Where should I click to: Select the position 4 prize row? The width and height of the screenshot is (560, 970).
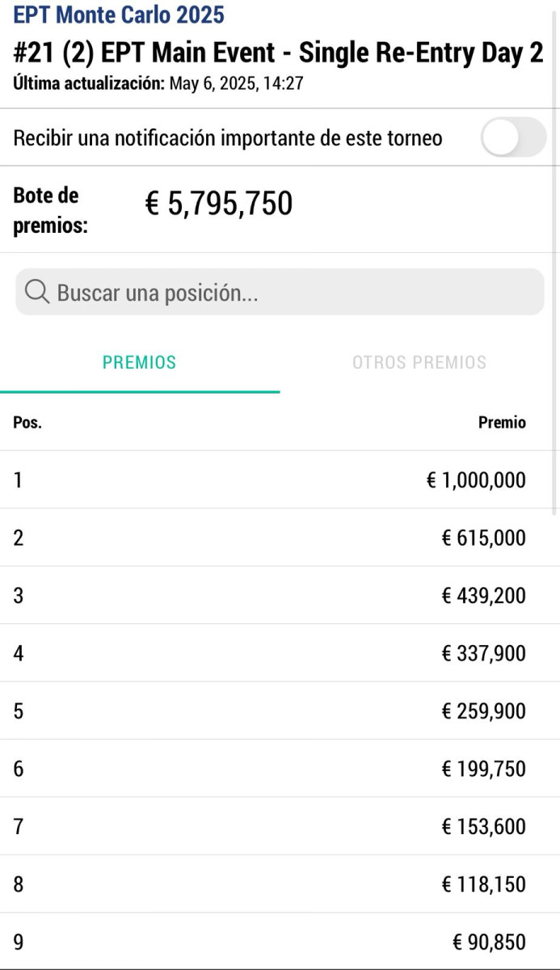(280, 653)
